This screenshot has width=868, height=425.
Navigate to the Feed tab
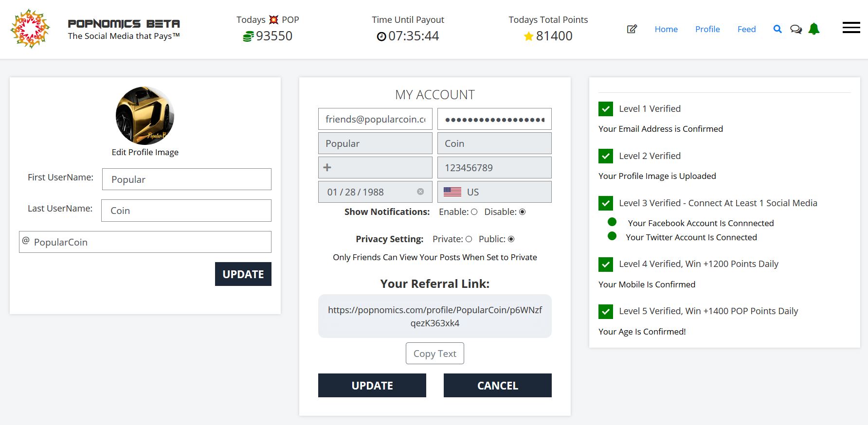(746, 29)
